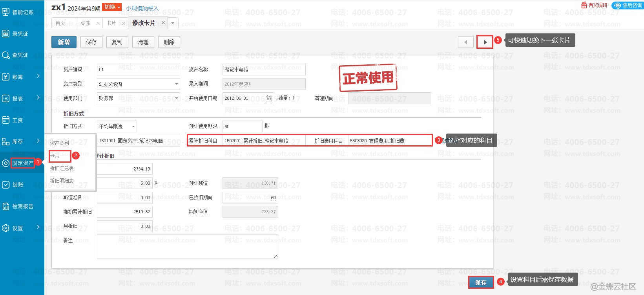Click the 新增 button in toolbar
This screenshot has height=295, width=644.
pyautogui.click(x=64, y=42)
